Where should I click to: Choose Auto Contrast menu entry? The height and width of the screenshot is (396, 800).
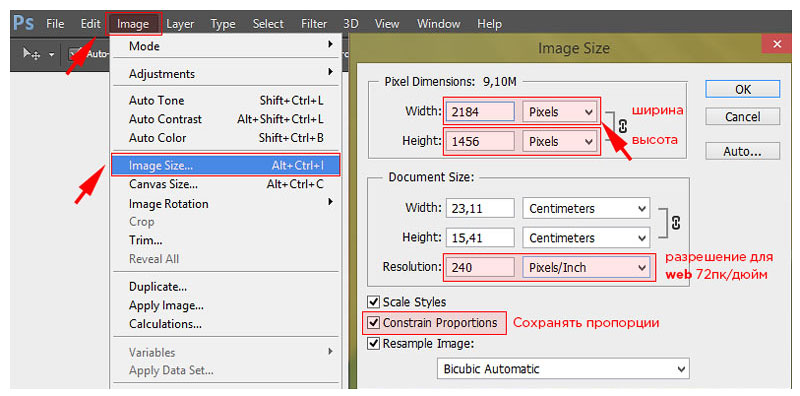point(226,119)
